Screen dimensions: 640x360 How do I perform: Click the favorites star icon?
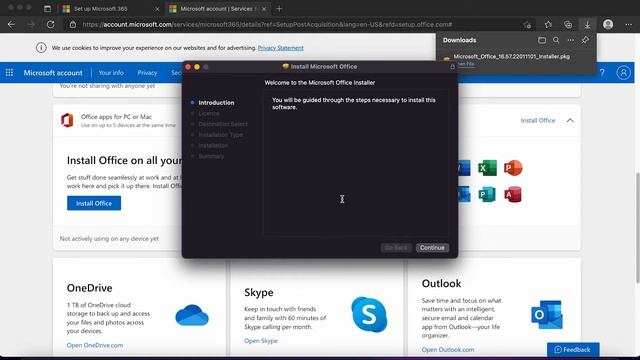click(548, 24)
